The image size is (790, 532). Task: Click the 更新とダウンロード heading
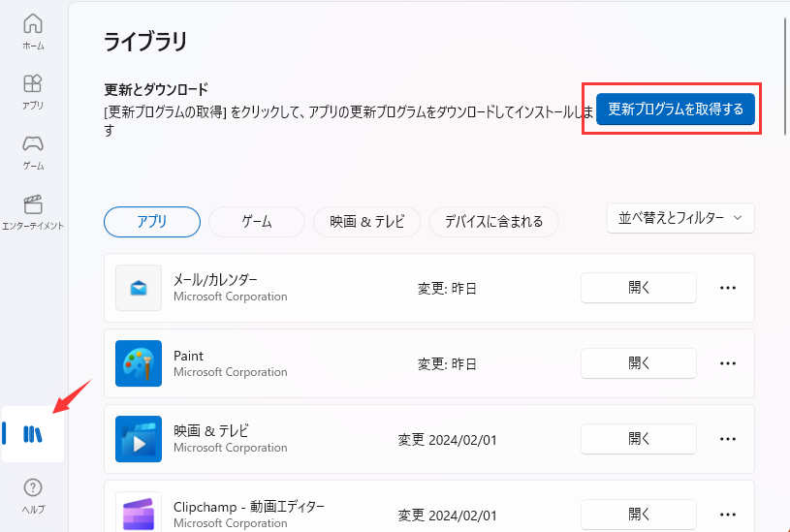tap(156, 90)
